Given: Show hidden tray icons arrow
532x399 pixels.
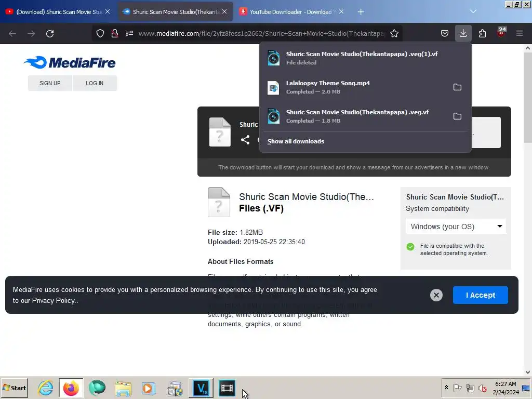Looking at the screenshot, I should tap(446, 388).
